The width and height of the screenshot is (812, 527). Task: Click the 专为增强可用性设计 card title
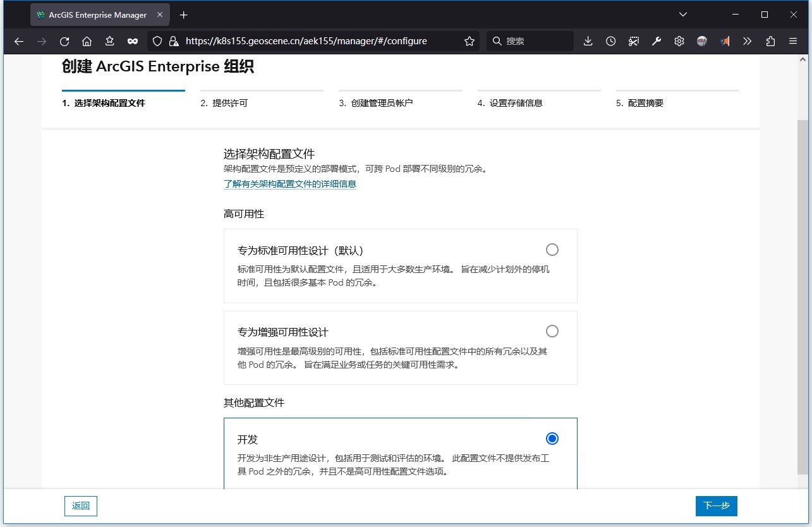(283, 332)
